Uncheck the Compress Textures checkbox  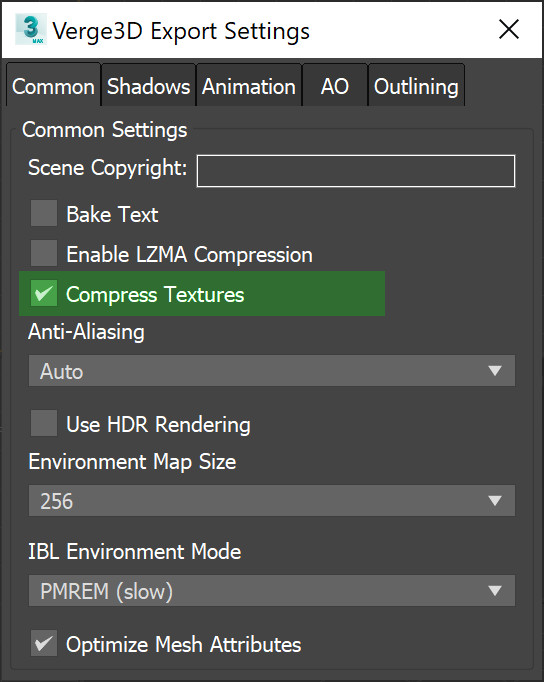pyautogui.click(x=44, y=294)
